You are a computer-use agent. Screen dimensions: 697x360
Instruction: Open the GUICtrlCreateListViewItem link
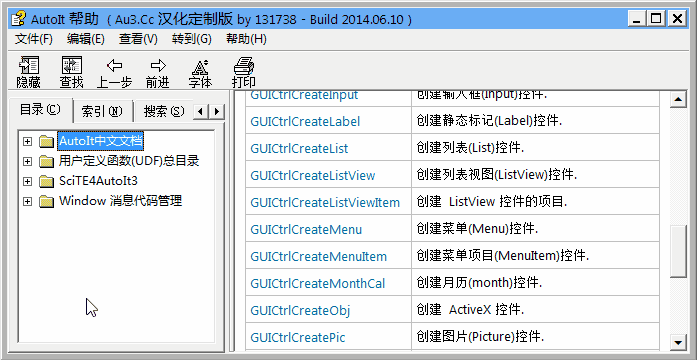(325, 203)
